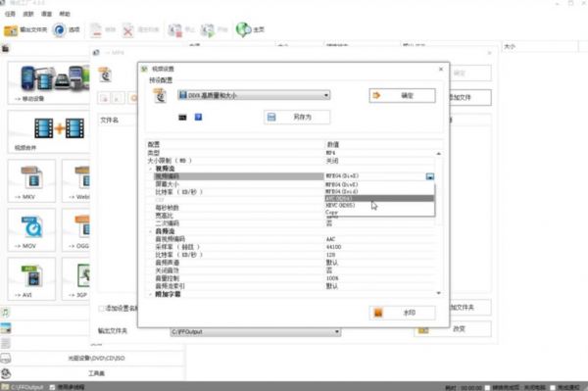Screen dimensions: 588x391
Task: Open the audio music note category
Action: [5, 313]
